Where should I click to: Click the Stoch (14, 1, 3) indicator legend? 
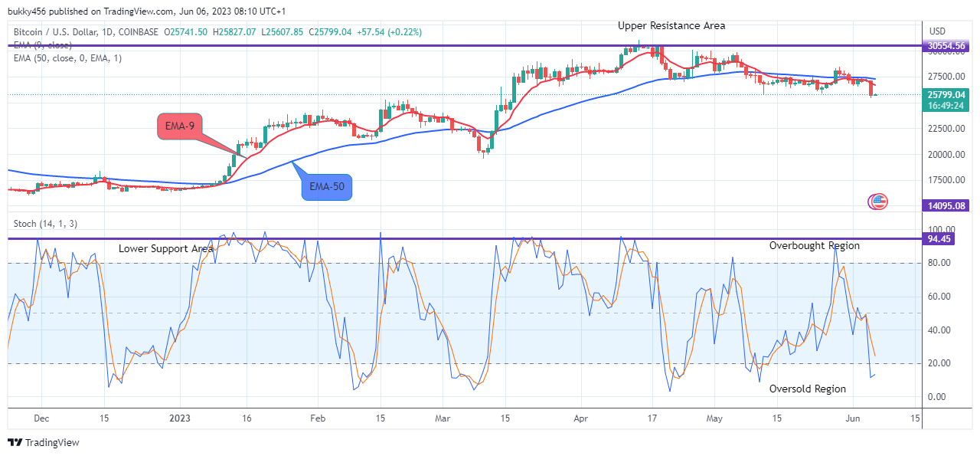pos(45,224)
